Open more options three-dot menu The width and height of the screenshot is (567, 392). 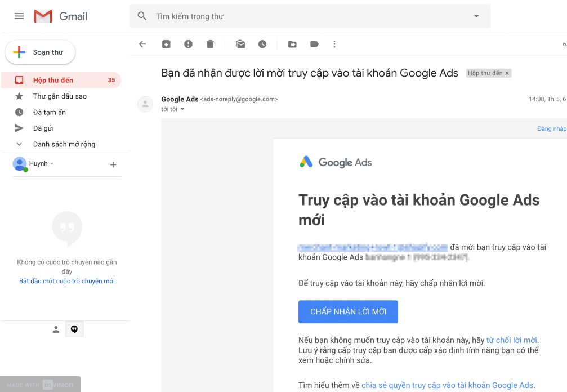coord(334,44)
